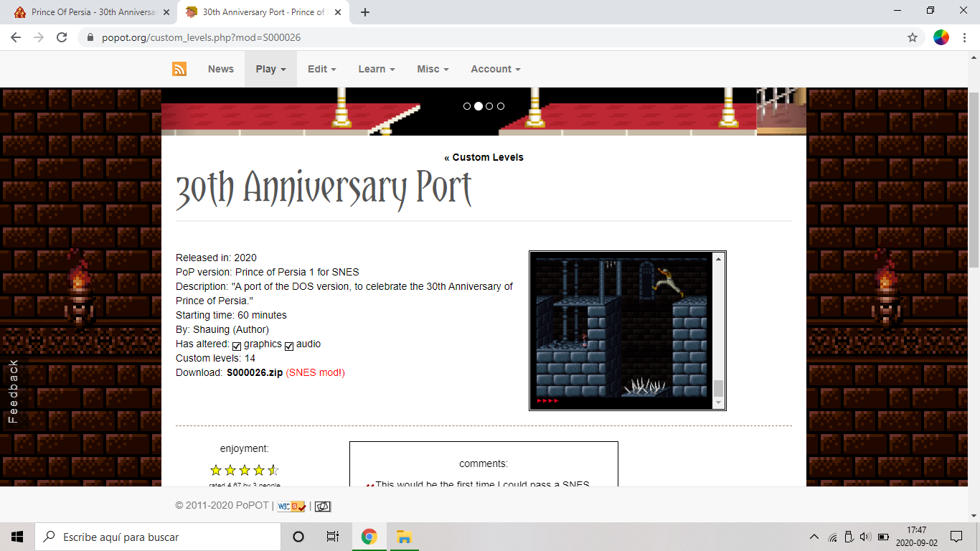The image size is (980, 551).
Task: Open W3C HTML5 validation badge
Action: click(291, 506)
